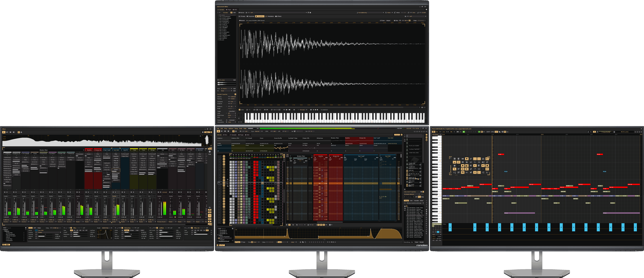Toggle the LofiMat device enable checkbox
The width and height of the screenshot is (644, 278).
[x=157, y=228]
